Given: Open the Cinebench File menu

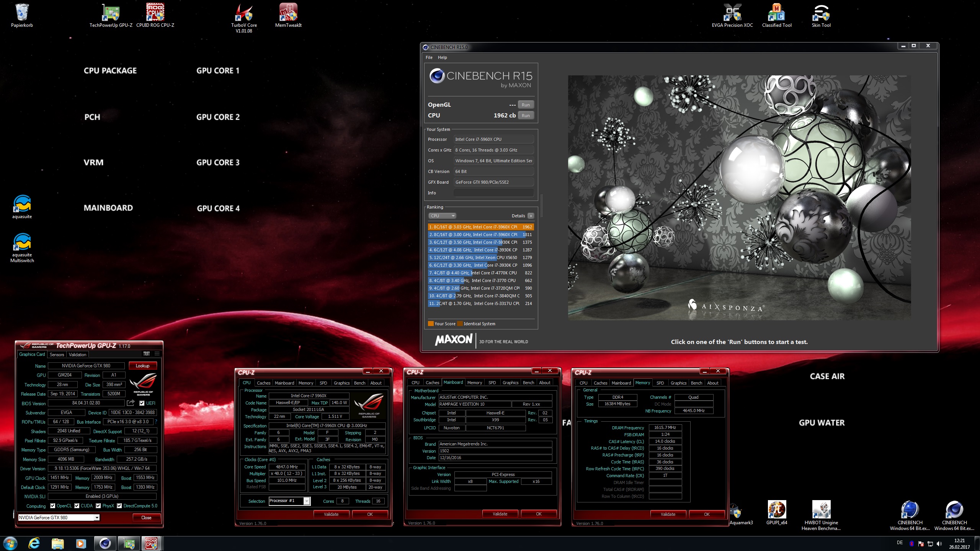Looking at the screenshot, I should point(429,57).
